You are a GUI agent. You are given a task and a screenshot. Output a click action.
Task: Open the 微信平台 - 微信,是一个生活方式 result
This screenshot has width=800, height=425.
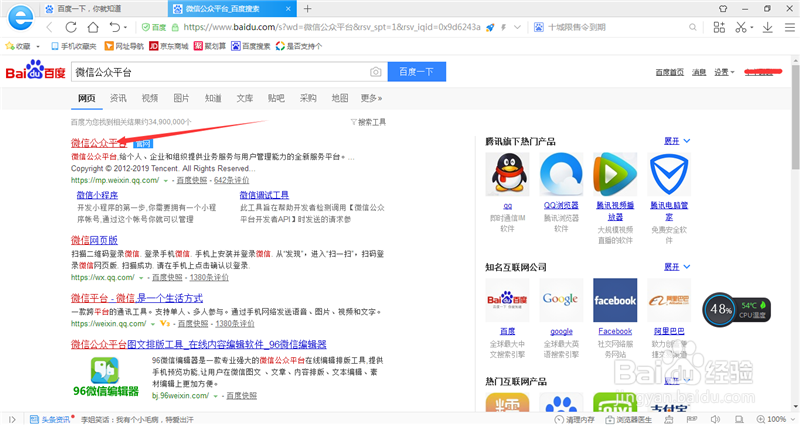(137, 298)
